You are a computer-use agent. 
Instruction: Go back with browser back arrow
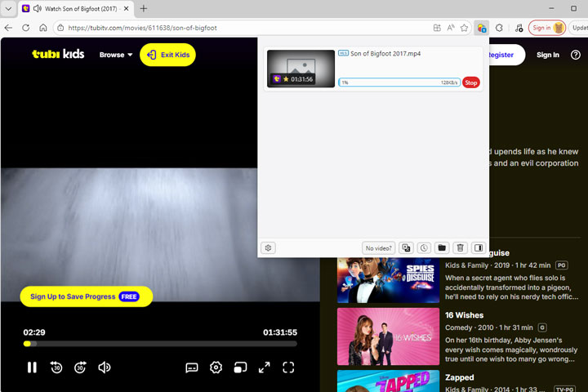point(8,28)
